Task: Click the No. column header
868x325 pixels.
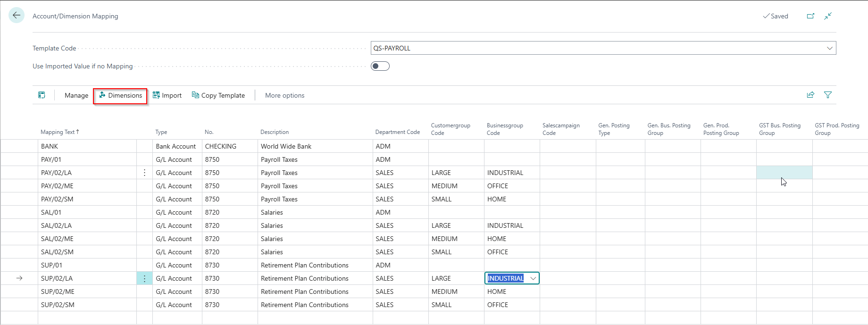Action: tap(209, 132)
